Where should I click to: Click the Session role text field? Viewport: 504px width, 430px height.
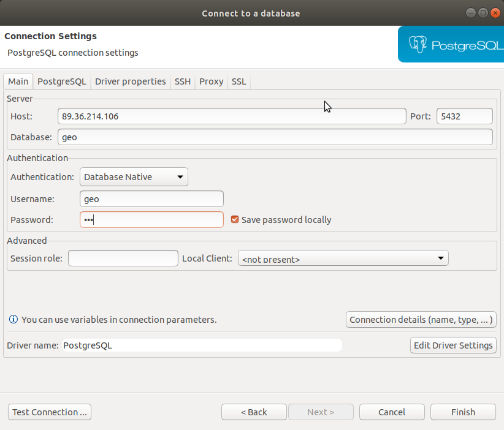pyautogui.click(x=123, y=258)
